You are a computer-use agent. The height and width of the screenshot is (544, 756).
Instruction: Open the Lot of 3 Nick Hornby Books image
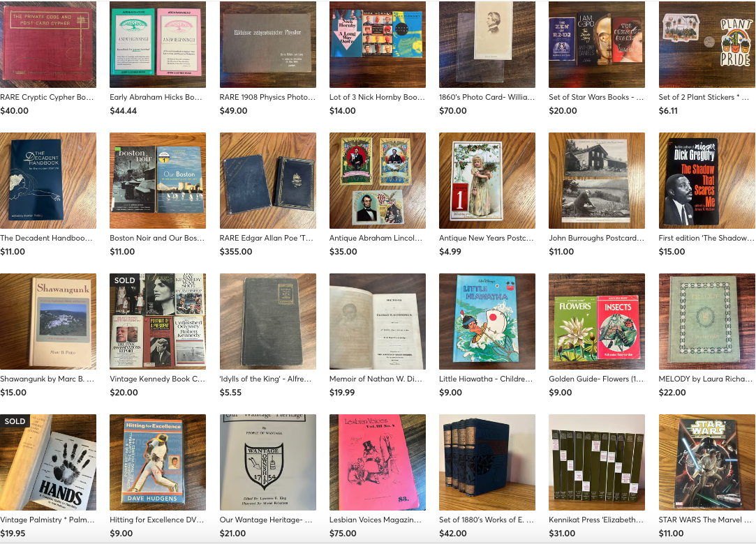coord(378,45)
